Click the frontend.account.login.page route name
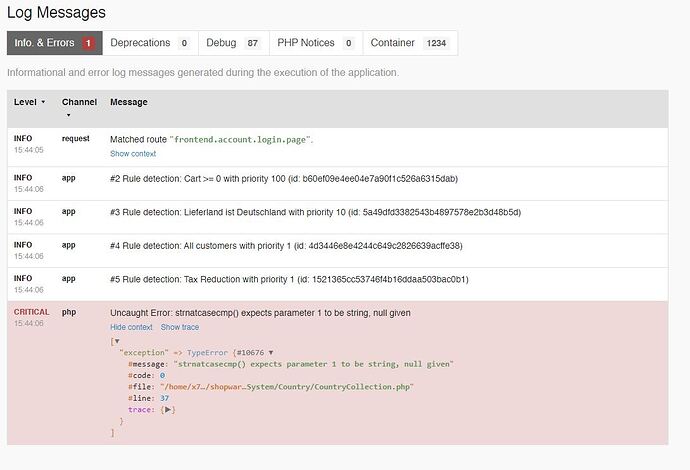Image resolution: width=690 pixels, height=470 pixels. pyautogui.click(x=240, y=140)
